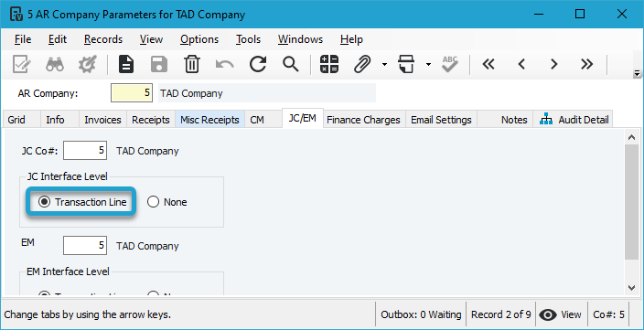The width and height of the screenshot is (644, 330).
Task: Switch to the Invoices tab
Action: (102, 120)
